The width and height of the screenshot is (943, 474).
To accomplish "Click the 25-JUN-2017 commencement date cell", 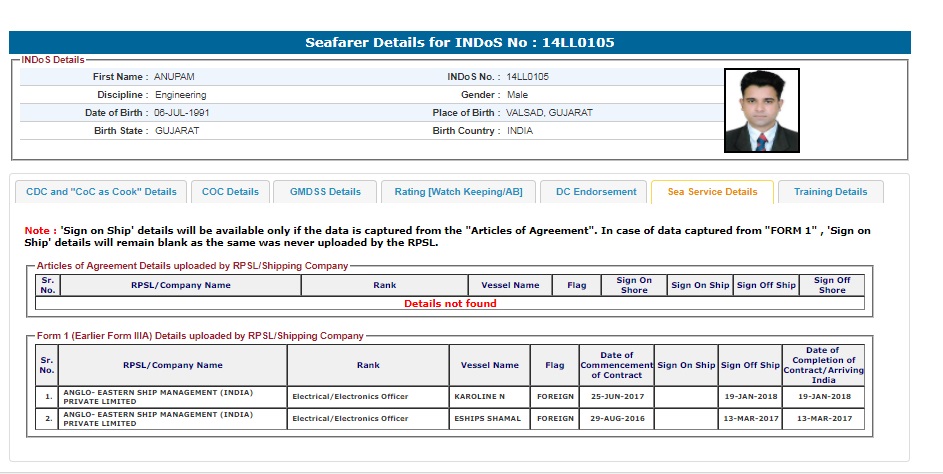I will click(x=616, y=396).
